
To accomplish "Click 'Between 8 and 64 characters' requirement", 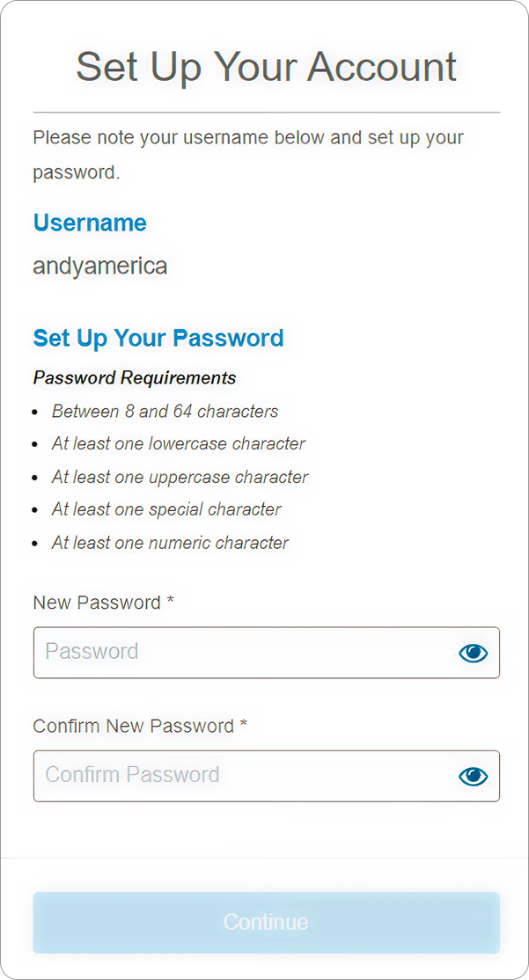I will (165, 412).
